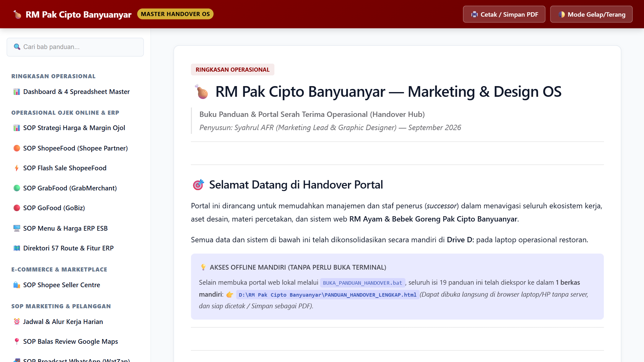
Task: Go to SOP ShopeeFood (Shopee Partner)
Action: 75,148
